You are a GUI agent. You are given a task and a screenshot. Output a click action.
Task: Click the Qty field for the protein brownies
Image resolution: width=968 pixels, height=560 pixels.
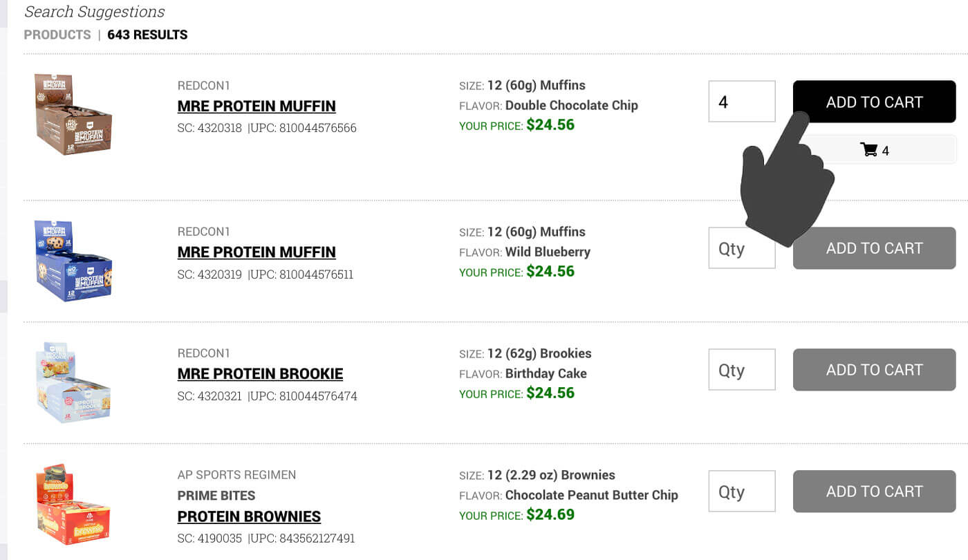click(741, 491)
